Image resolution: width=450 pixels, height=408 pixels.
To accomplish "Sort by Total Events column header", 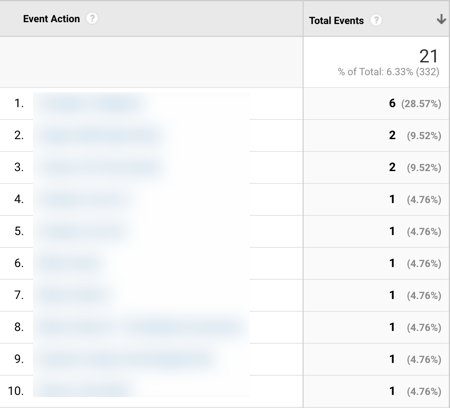I will pyautogui.click(x=336, y=21).
